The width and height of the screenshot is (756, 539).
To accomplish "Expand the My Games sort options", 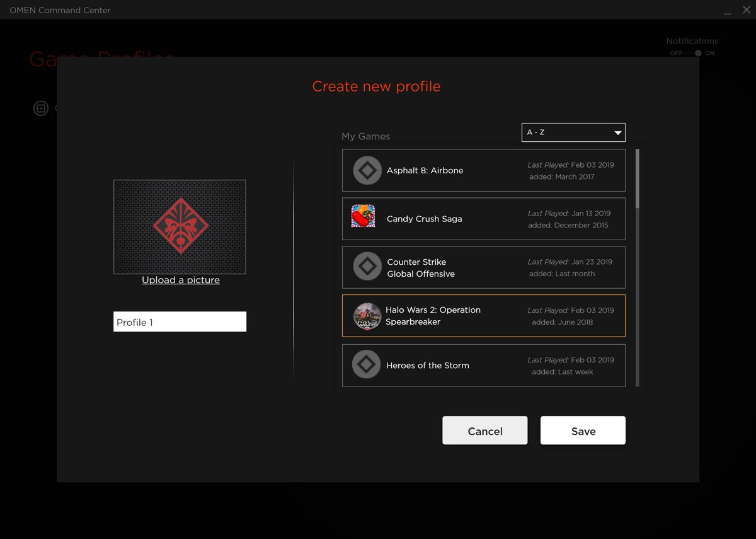I will tap(573, 132).
